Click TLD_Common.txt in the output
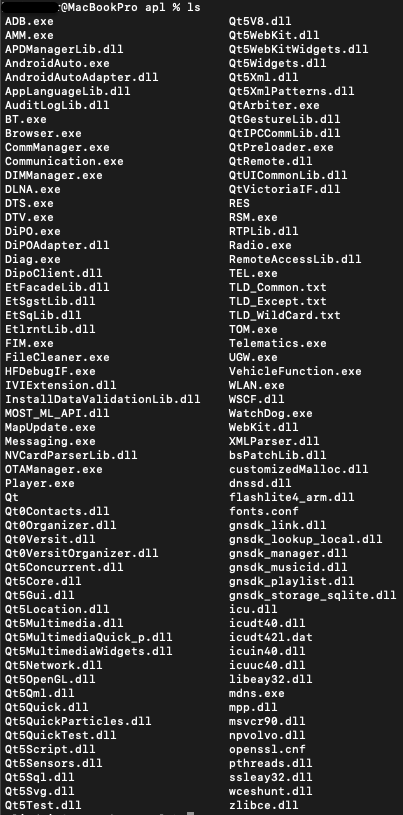403x815 pixels. pos(278,287)
